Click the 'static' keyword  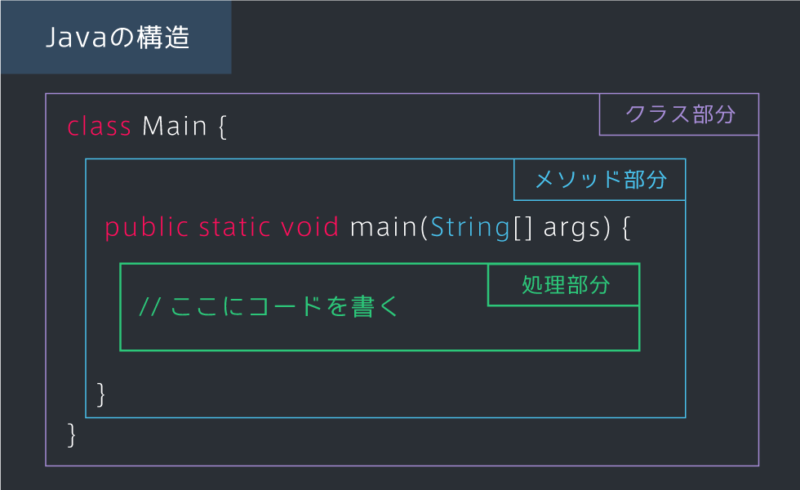[x=234, y=228]
